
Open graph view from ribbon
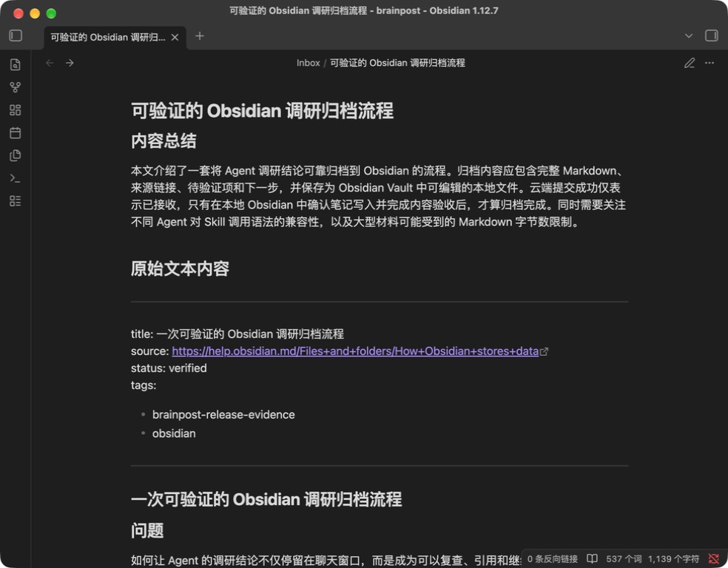click(x=16, y=87)
